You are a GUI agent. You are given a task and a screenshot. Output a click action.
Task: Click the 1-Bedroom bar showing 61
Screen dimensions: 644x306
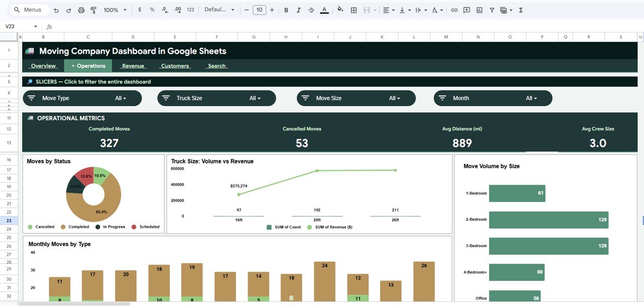(x=517, y=193)
